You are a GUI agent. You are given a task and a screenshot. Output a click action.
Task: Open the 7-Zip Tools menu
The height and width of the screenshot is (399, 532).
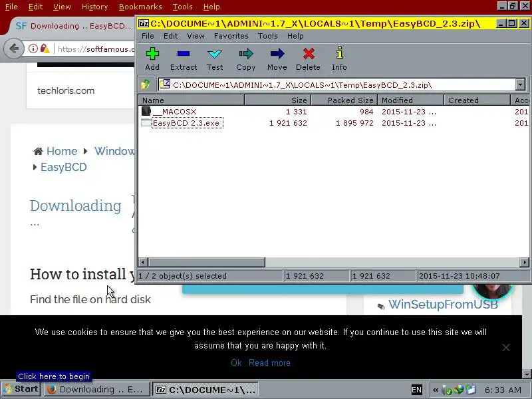[x=268, y=36]
